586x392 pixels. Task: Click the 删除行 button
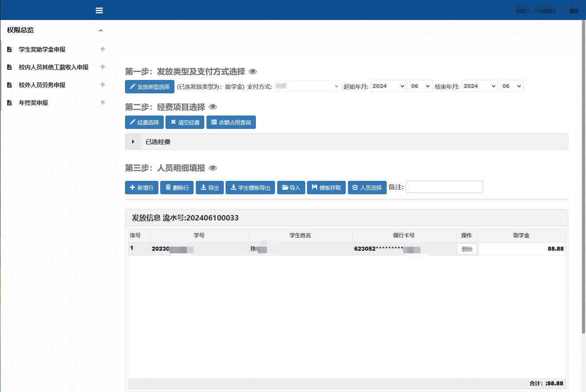click(177, 188)
